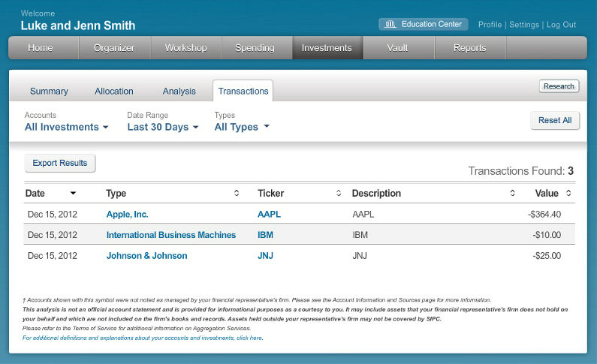Screen dimensions: 597x364
Task: Click the Description column header
Action: [x=376, y=193]
